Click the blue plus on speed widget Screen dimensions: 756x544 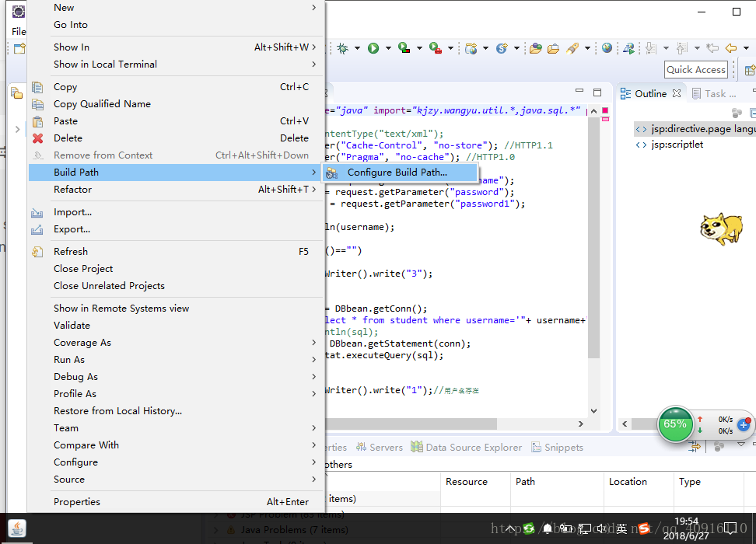tap(744, 425)
